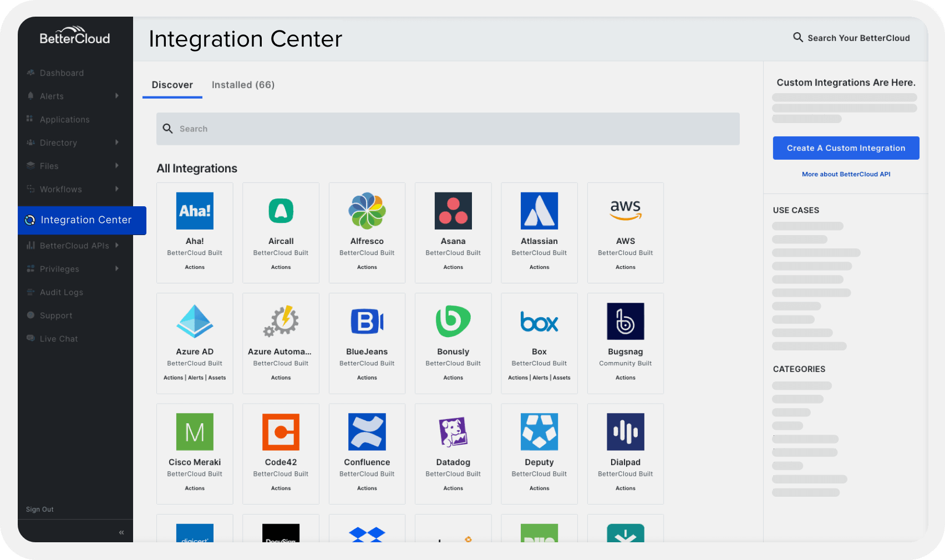Open Support in the sidebar

tap(56, 315)
